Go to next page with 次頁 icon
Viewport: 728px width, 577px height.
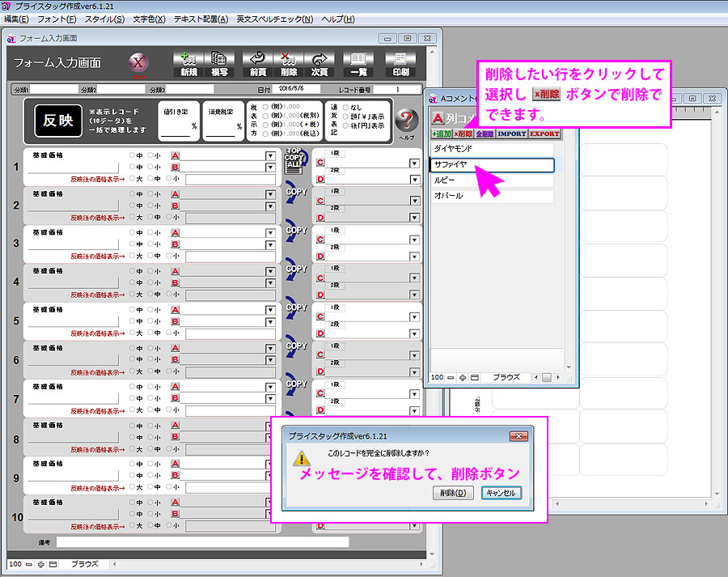pos(320,65)
